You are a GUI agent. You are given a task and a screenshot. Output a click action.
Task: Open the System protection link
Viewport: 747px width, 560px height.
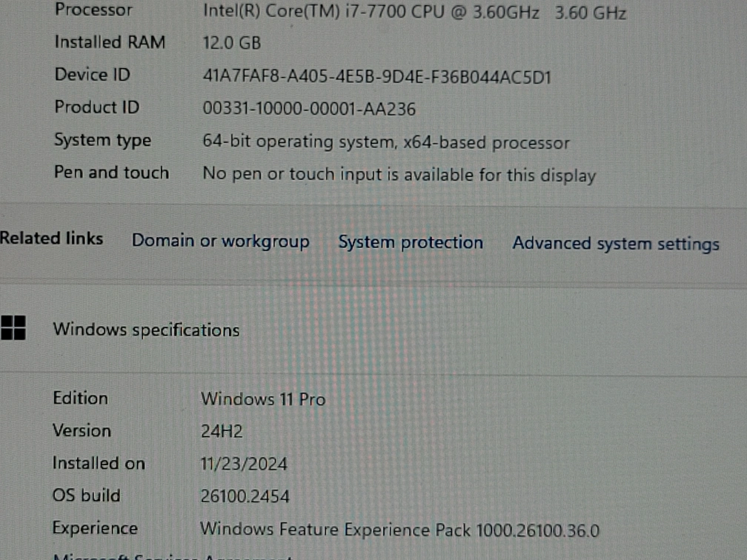coord(411,242)
